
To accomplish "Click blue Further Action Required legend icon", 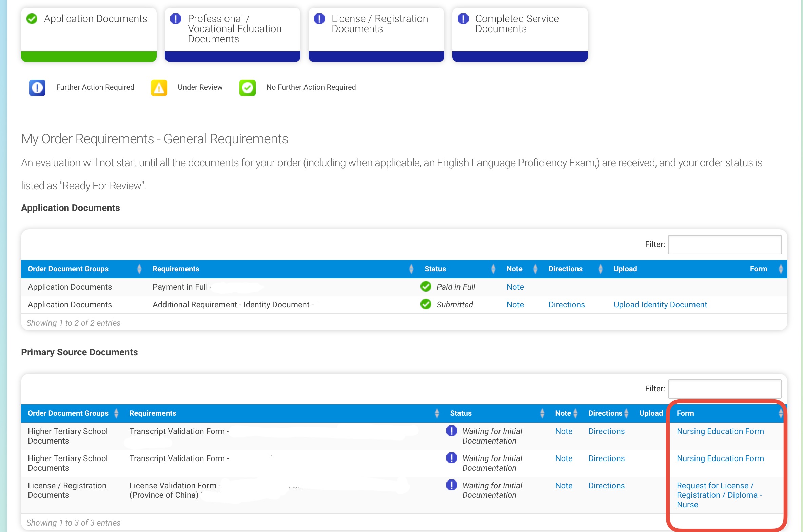I will [x=37, y=88].
